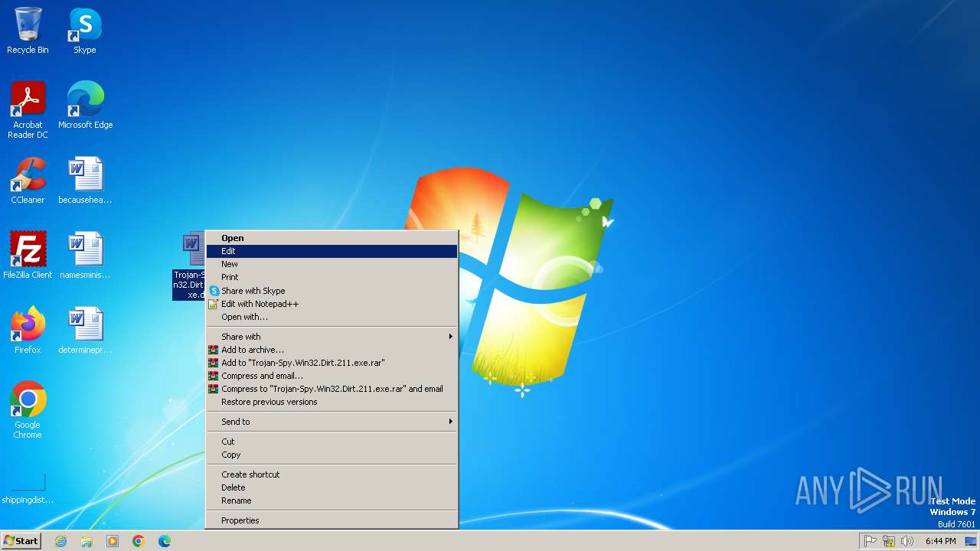Open the network tray icon

click(x=889, y=541)
